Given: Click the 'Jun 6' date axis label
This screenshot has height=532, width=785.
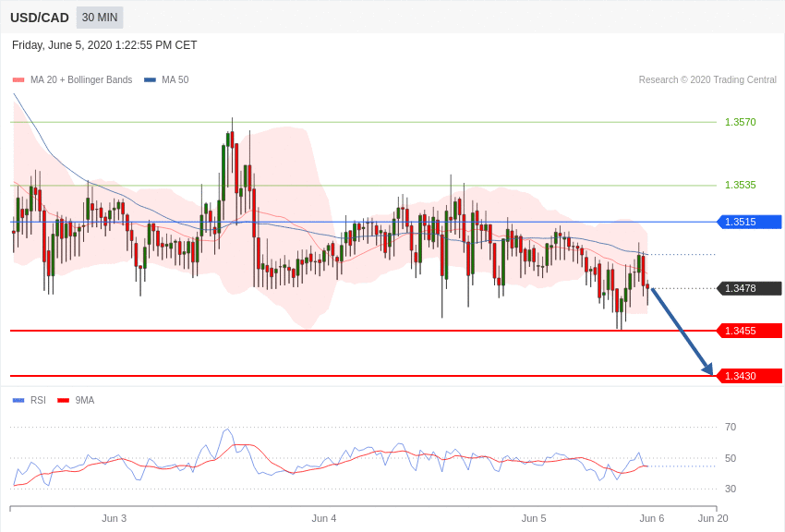Looking at the screenshot, I should click(651, 518).
